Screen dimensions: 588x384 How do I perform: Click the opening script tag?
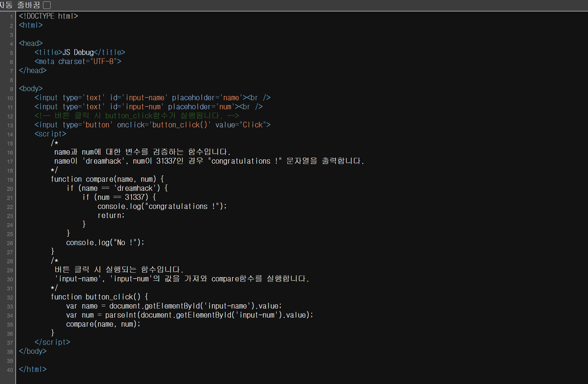point(50,134)
